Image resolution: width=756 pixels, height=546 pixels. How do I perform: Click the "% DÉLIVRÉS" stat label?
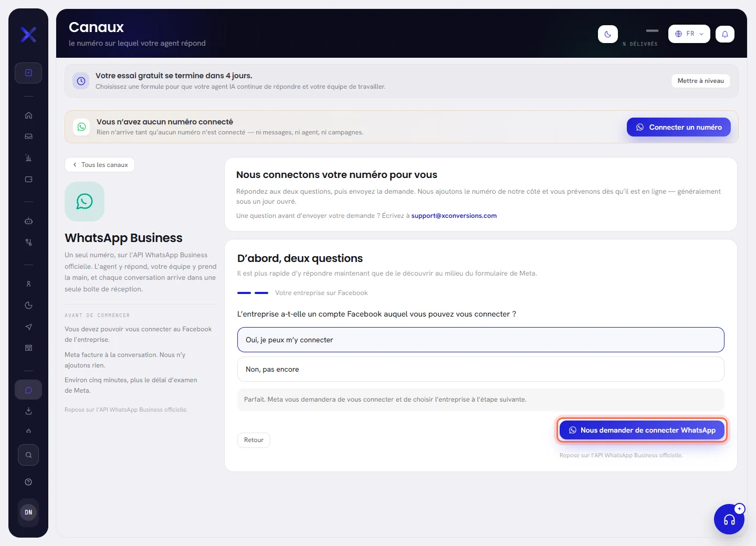[x=640, y=44]
